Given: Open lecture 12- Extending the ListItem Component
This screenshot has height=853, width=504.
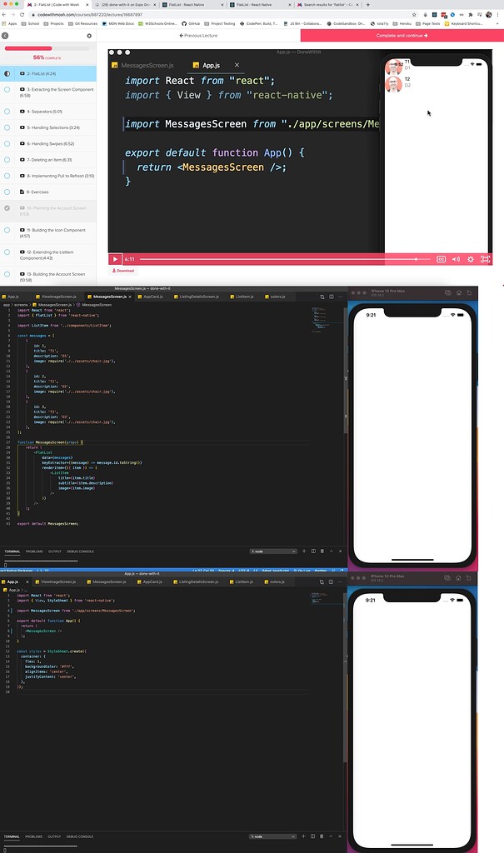Looking at the screenshot, I should [x=47, y=255].
